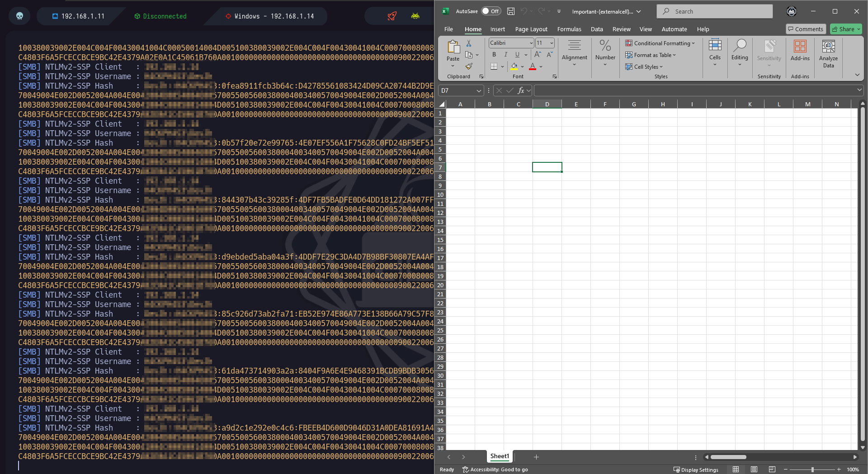This screenshot has width=868, height=474.
Task: Click the Save floppy disk icon
Action: 511,11
